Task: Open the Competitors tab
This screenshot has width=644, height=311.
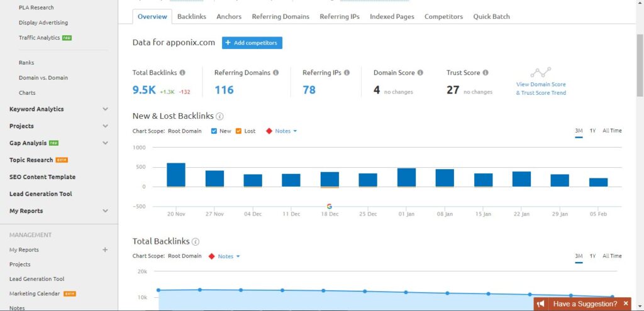Action: [x=443, y=17]
